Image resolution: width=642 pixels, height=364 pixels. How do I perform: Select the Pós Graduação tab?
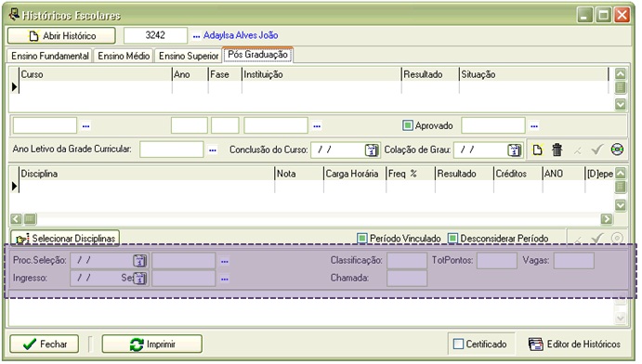[257, 55]
